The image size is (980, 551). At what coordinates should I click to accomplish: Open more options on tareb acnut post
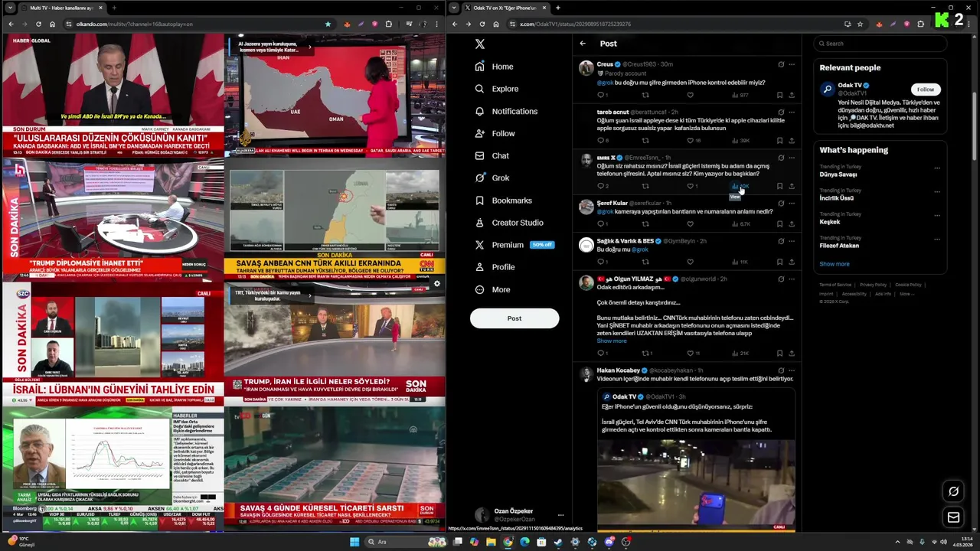pyautogui.click(x=792, y=112)
